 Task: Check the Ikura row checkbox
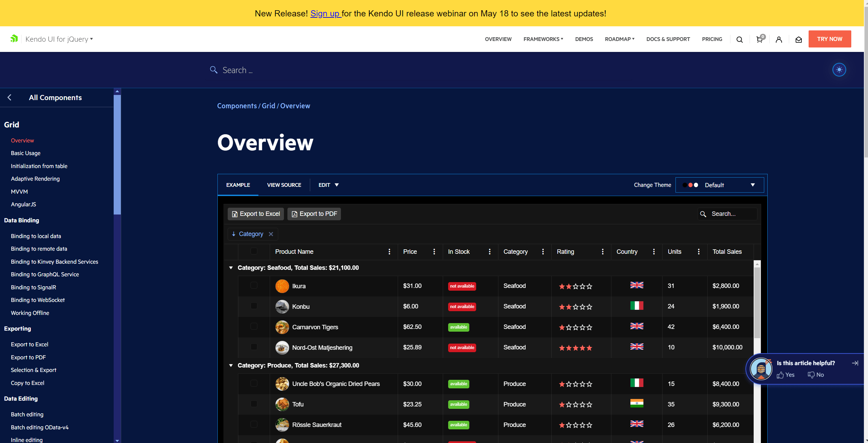point(254,285)
